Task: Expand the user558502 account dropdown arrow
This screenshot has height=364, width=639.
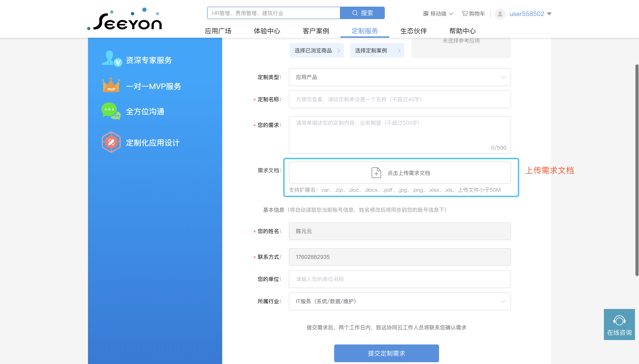Action: point(549,14)
